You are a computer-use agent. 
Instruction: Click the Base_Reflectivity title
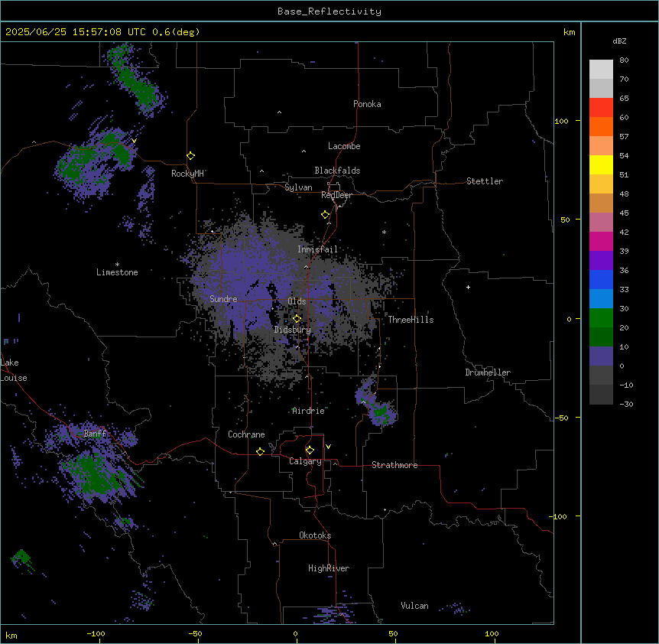click(329, 11)
